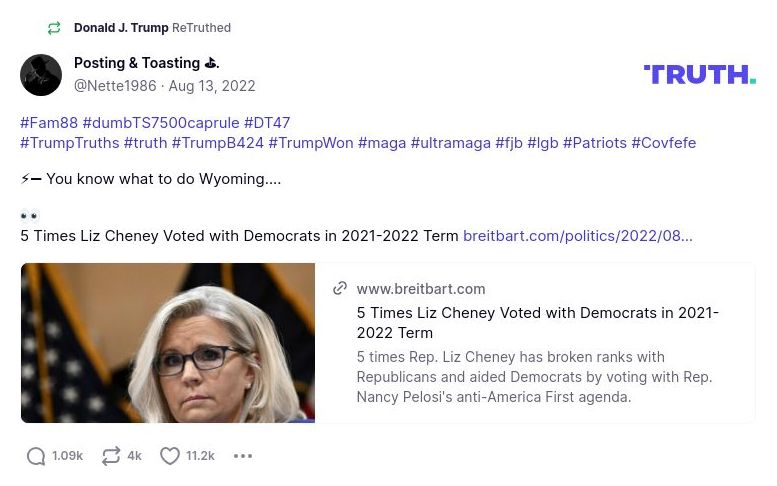
Task: Open Donald J. Trump profile link
Action: [x=121, y=28]
